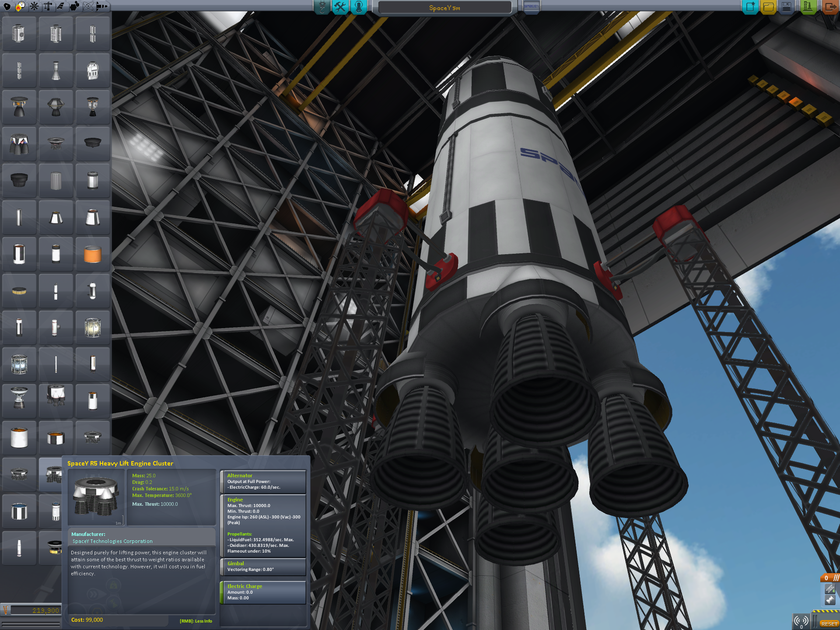Screen dimensions: 840x630
Task: Pick the grey ribbed cylinder part
Action: click(x=56, y=181)
